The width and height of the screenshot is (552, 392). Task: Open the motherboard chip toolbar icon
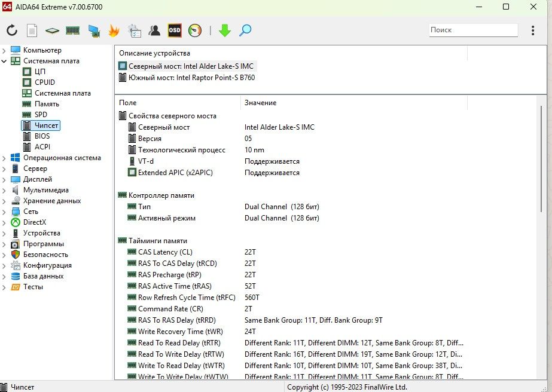point(52,30)
